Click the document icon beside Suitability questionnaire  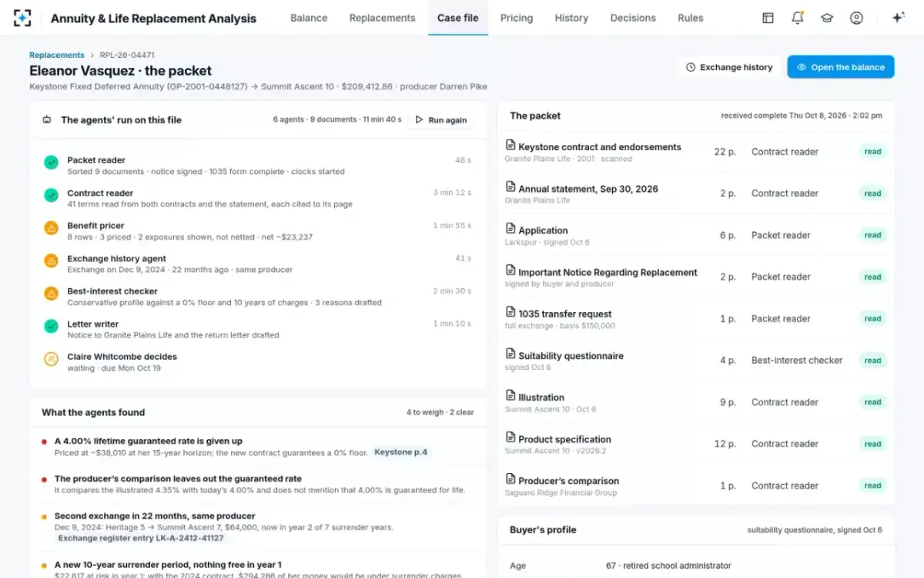[510, 354]
